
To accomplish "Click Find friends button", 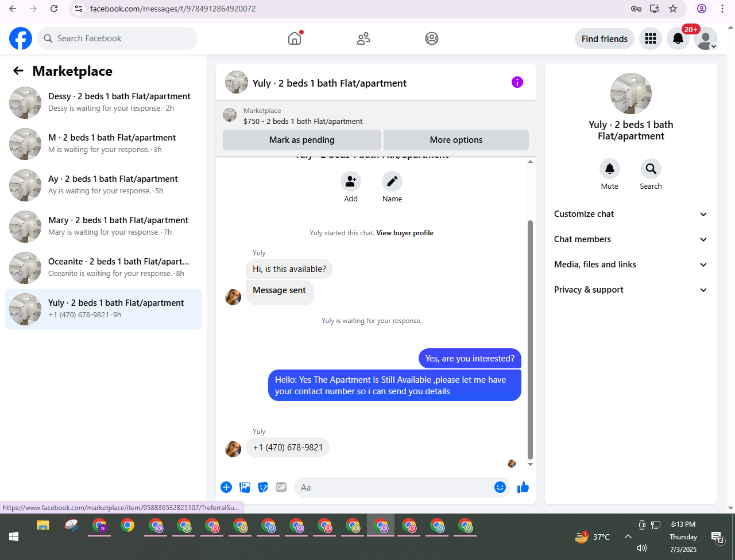I will [605, 38].
